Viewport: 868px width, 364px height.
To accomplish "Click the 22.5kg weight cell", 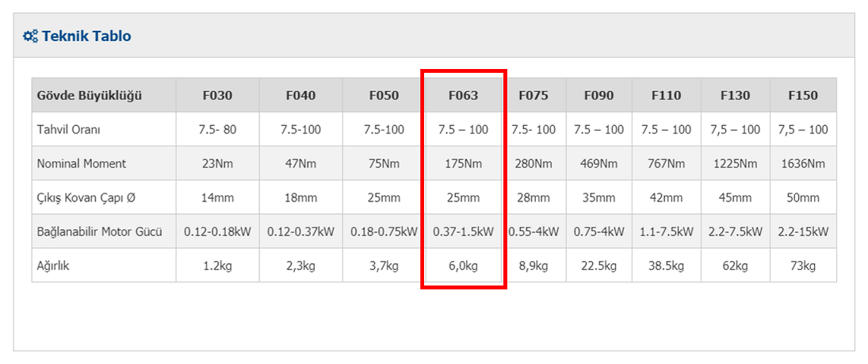I will click(x=598, y=266).
